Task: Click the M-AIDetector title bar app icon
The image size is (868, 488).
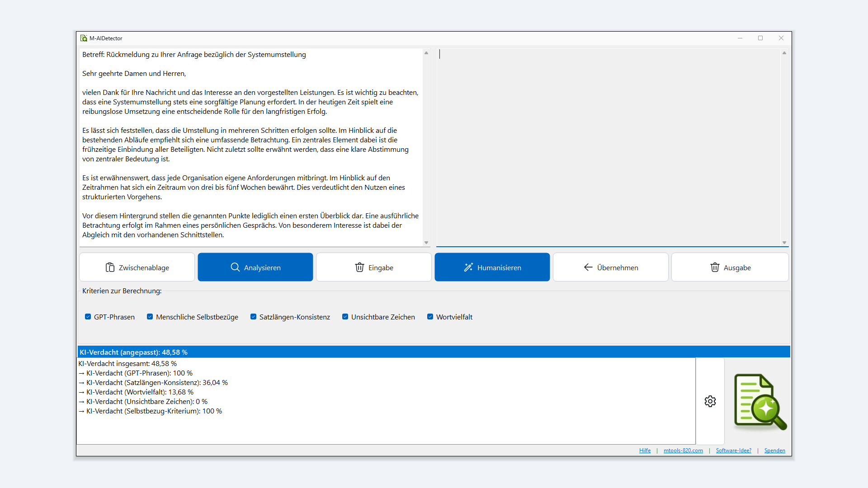Action: tap(84, 38)
